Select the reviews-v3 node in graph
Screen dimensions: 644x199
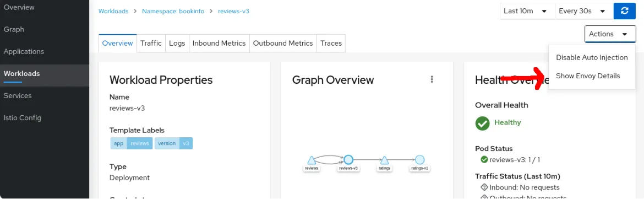point(348,160)
